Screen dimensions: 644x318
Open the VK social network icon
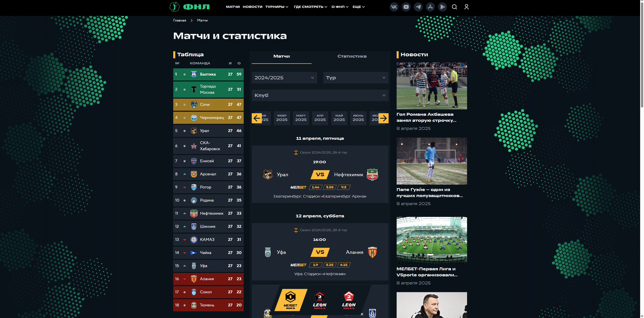click(x=394, y=7)
